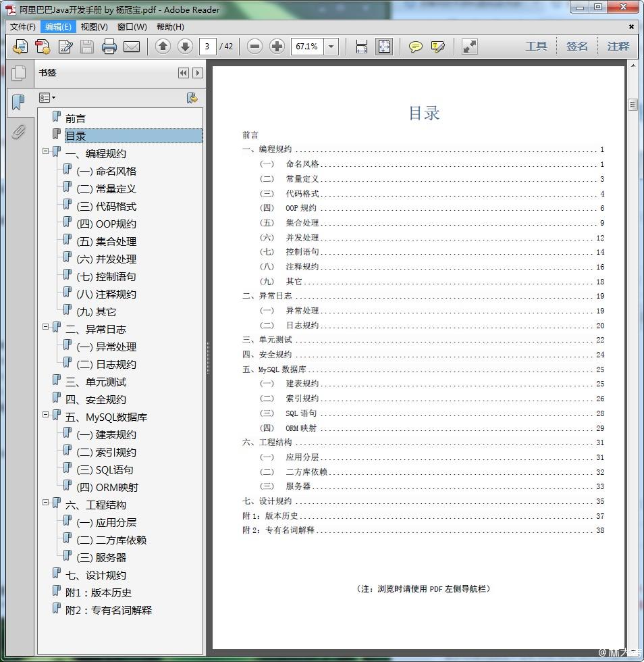
Task: Jump to (二) 日志规约 bookmark
Action: coord(107,364)
